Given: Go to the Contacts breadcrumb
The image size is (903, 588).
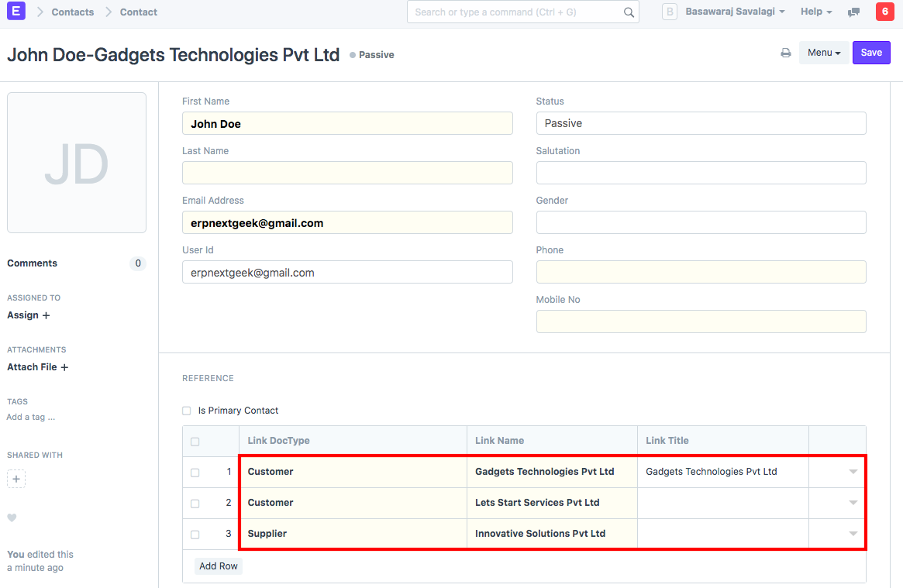Looking at the screenshot, I should [x=73, y=12].
